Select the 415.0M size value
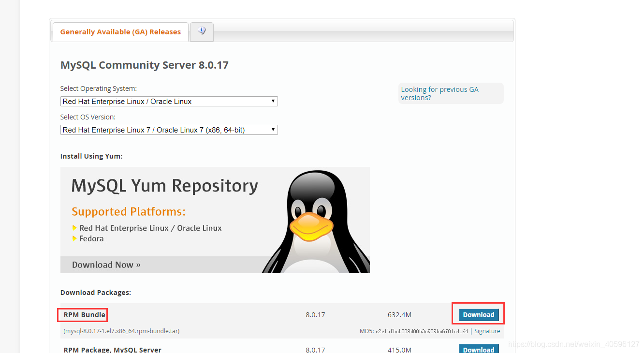 click(399, 350)
